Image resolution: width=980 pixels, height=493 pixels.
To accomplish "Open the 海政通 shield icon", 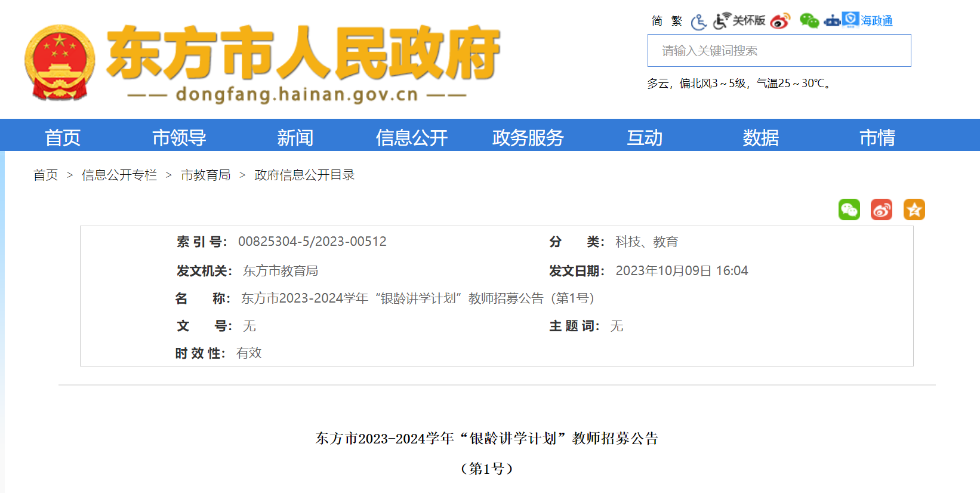I will click(x=850, y=19).
